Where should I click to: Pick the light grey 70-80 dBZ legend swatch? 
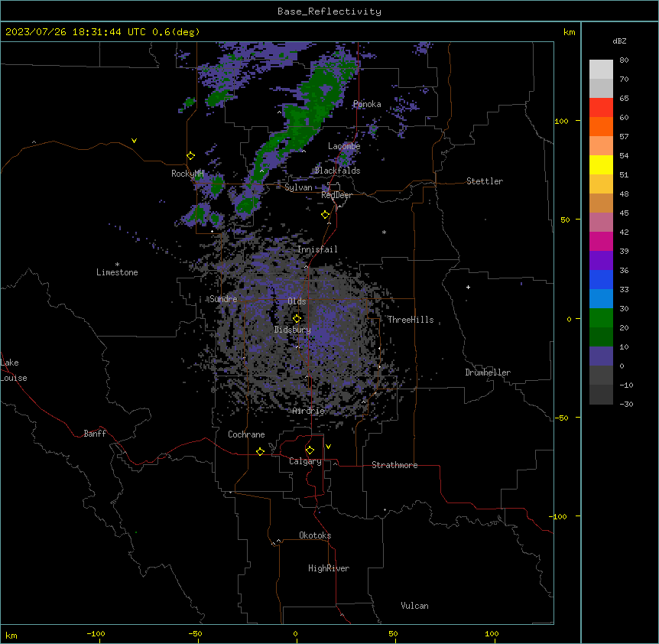pyautogui.click(x=601, y=70)
